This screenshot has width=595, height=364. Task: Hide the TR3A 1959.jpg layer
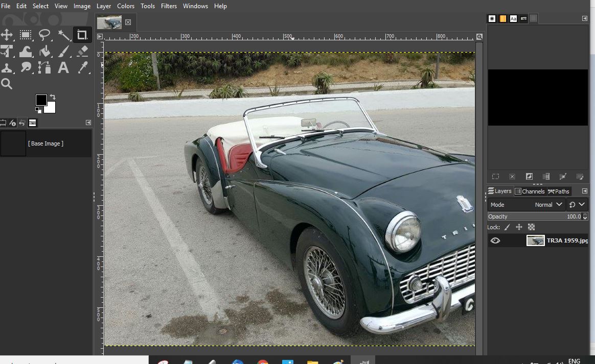click(495, 240)
